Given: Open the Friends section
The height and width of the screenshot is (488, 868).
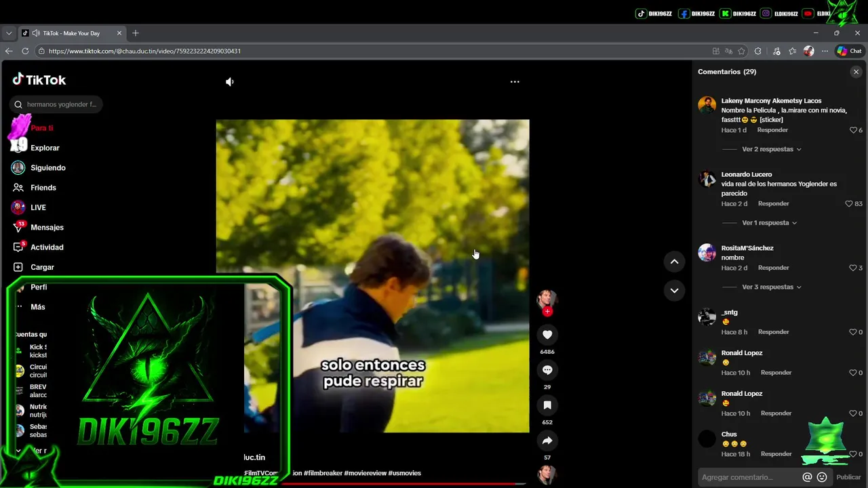Looking at the screenshot, I should coord(43,188).
